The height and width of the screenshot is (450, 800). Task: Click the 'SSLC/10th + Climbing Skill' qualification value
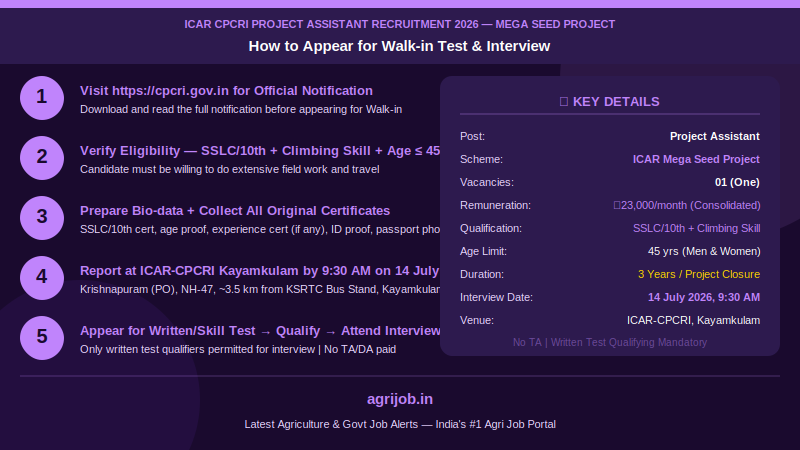[x=696, y=228]
